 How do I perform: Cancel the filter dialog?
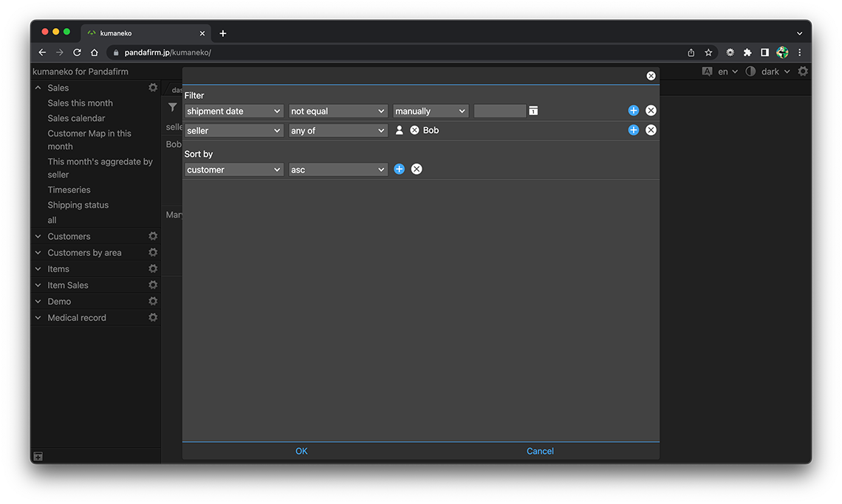540,451
